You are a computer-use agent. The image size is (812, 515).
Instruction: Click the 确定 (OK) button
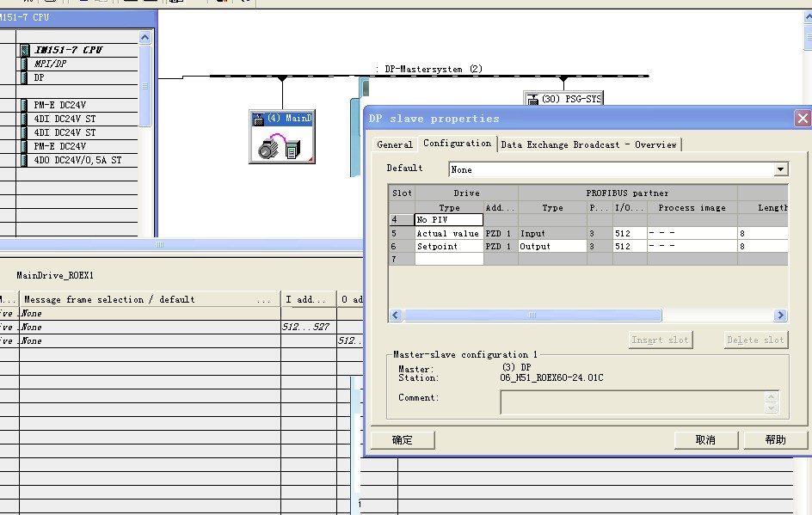point(403,440)
